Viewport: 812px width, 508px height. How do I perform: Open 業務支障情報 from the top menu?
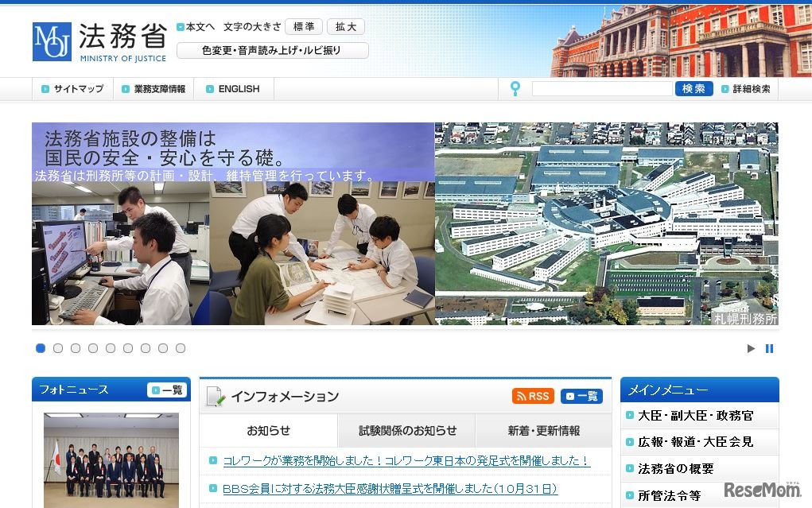(x=153, y=89)
